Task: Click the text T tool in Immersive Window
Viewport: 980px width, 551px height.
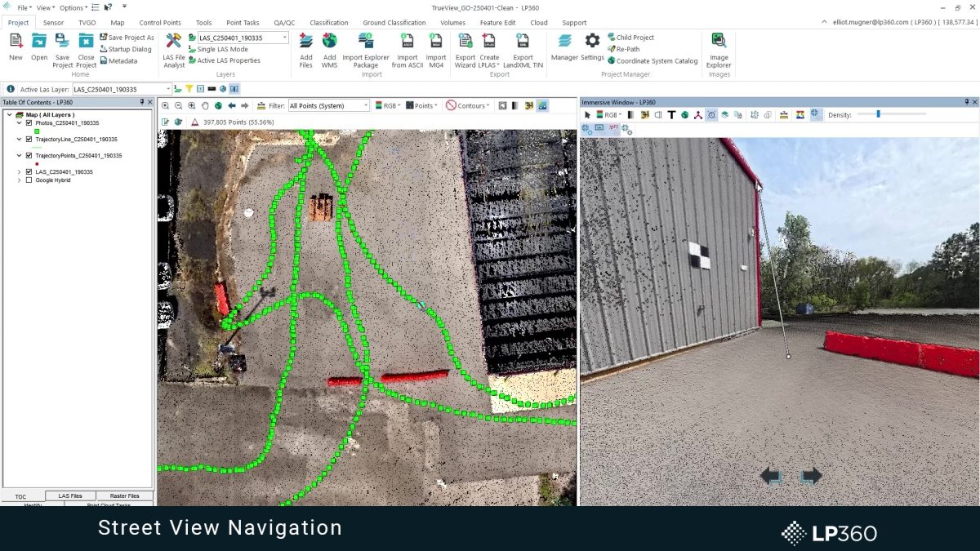Action: (671, 115)
